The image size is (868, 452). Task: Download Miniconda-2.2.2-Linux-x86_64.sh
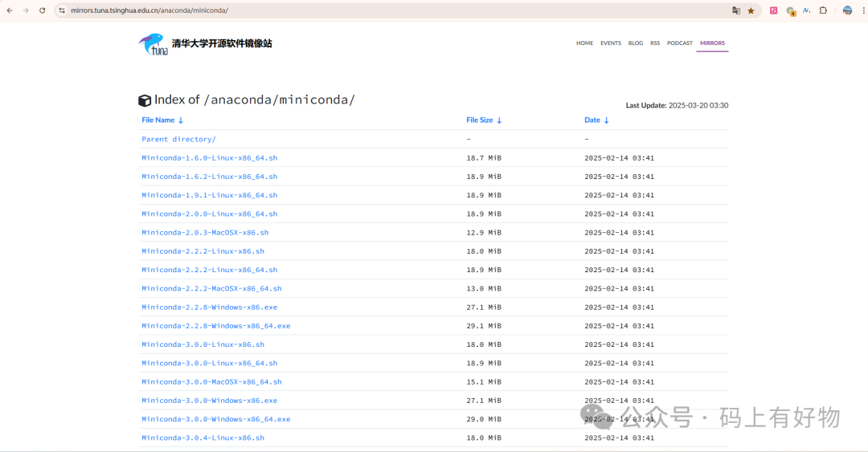click(209, 270)
